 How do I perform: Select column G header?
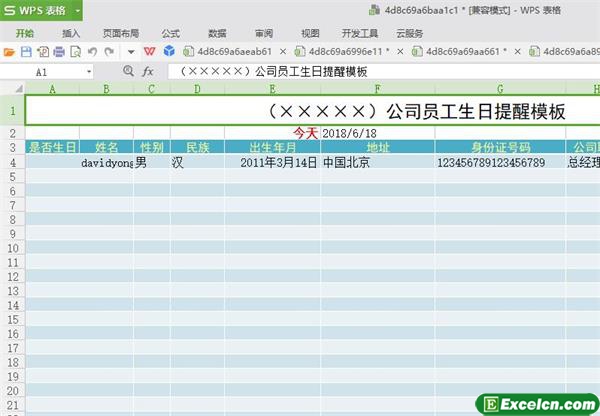click(500, 89)
